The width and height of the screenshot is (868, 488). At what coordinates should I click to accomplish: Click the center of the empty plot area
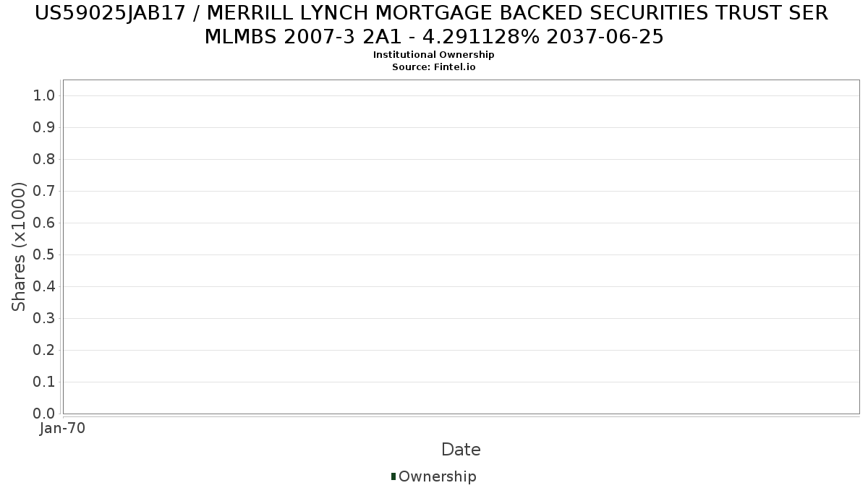click(x=461, y=247)
